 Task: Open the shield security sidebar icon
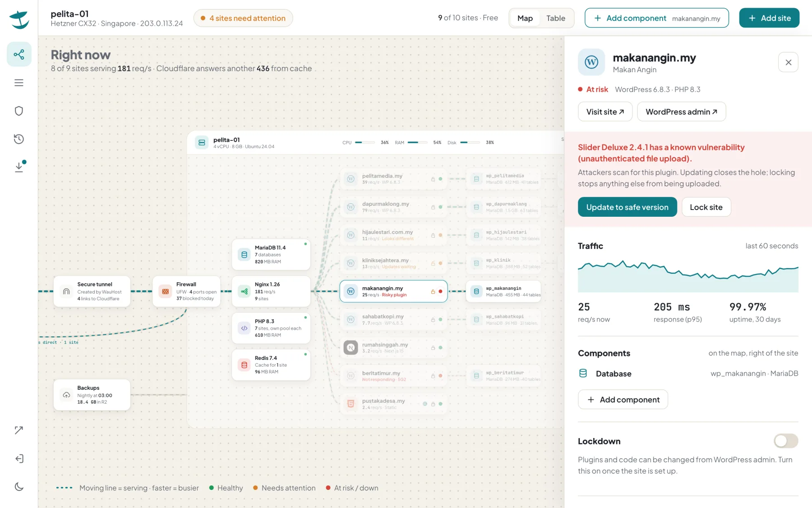[19, 111]
